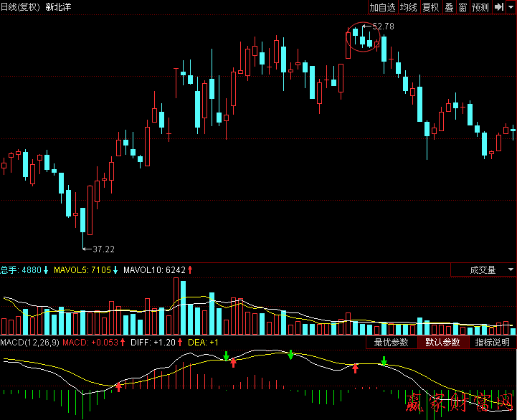The width and height of the screenshot is (517, 420).
Task: Open the 预测 forecast tool
Action: [480, 7]
